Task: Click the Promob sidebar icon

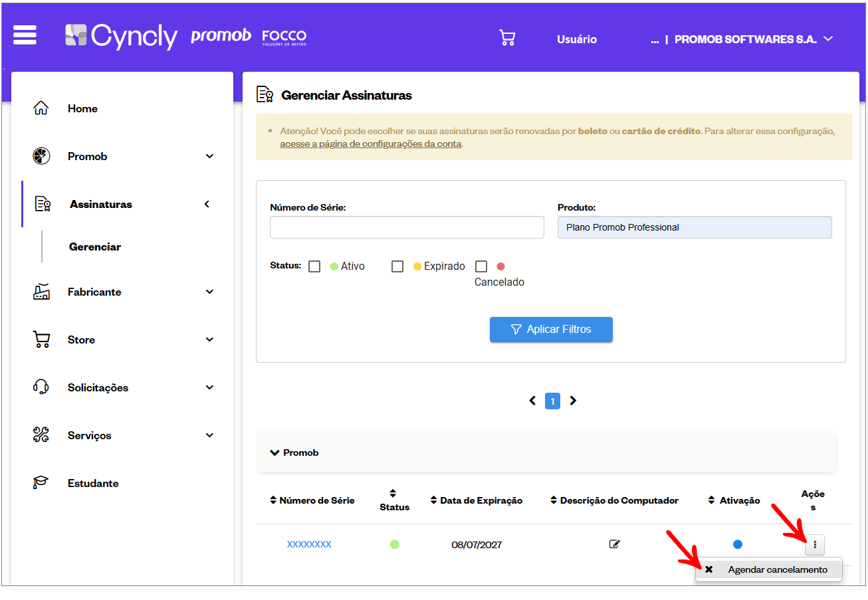Action: (41, 156)
